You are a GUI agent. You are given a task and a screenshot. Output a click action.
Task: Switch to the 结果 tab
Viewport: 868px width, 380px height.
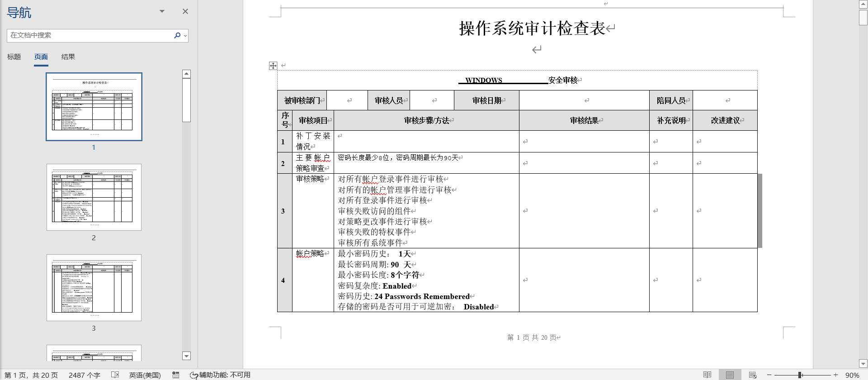coord(68,57)
